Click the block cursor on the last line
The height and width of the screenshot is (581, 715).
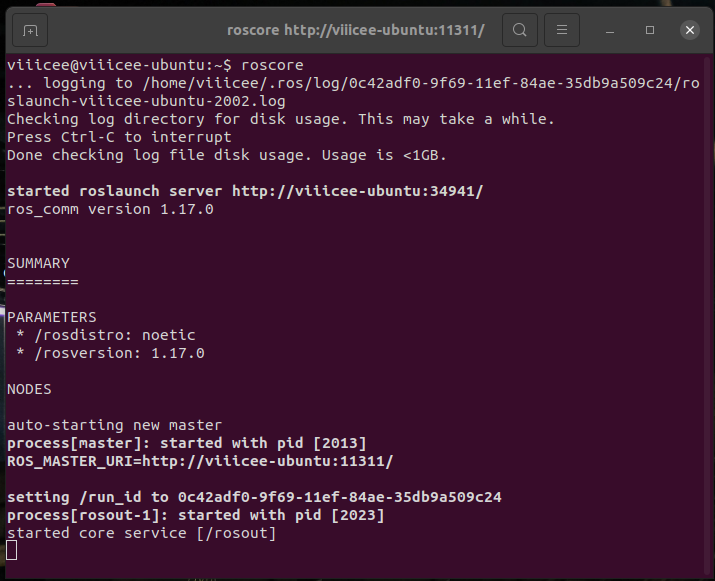click(12, 550)
